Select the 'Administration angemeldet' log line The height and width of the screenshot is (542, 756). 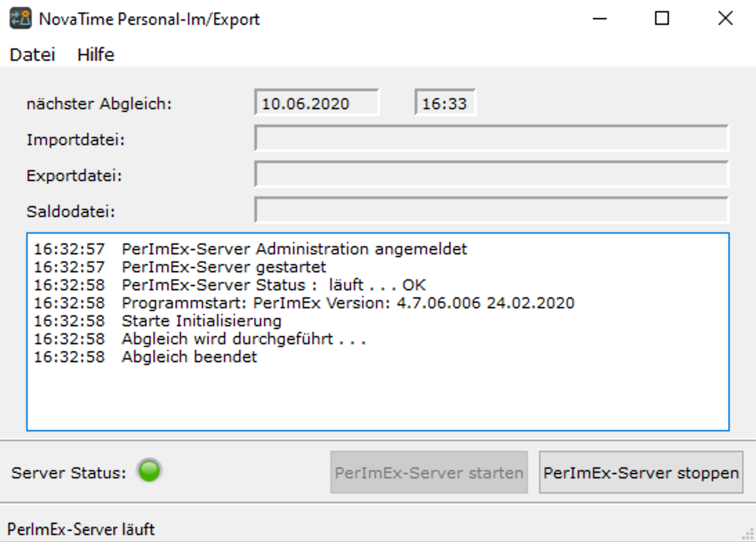pyautogui.click(x=250, y=249)
